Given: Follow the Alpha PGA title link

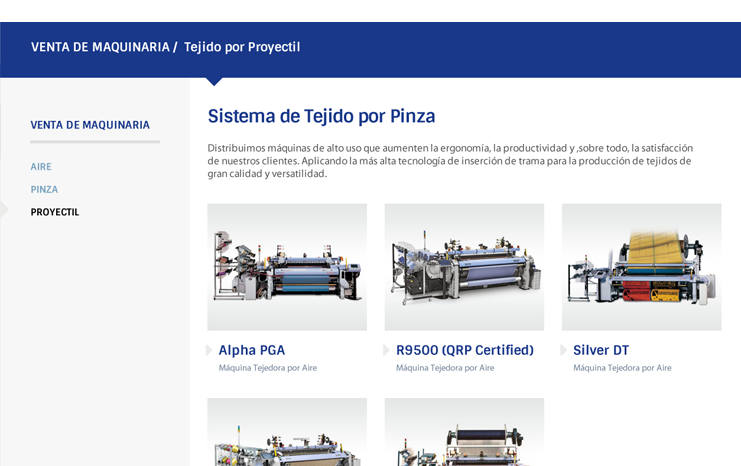Looking at the screenshot, I should point(252,350).
